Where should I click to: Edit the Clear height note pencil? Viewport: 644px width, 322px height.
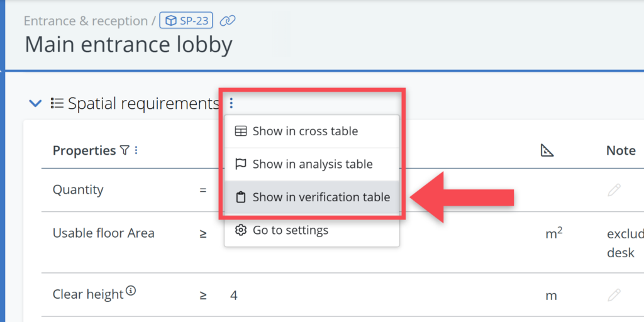(614, 294)
